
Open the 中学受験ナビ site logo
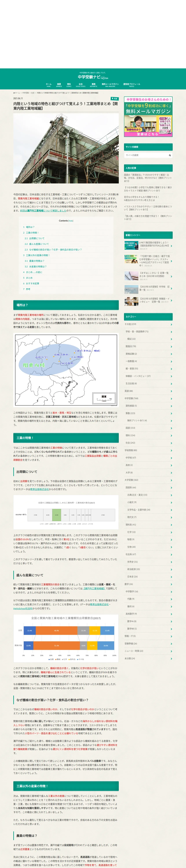click(x=93, y=77)
